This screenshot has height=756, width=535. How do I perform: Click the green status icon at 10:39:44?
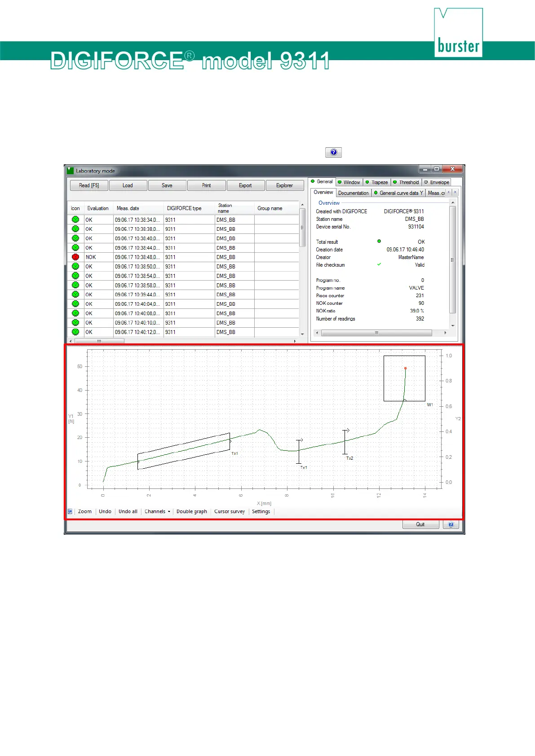pos(75,294)
